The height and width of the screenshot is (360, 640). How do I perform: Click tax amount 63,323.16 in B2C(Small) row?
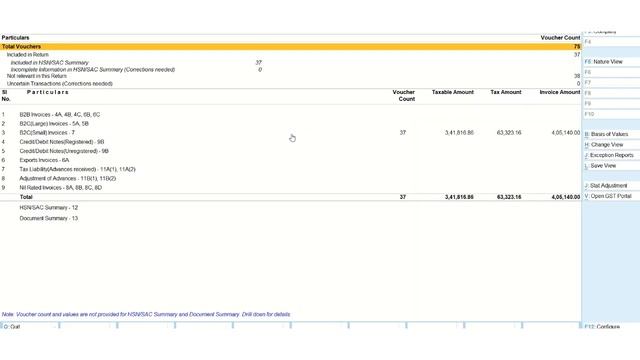509,133
